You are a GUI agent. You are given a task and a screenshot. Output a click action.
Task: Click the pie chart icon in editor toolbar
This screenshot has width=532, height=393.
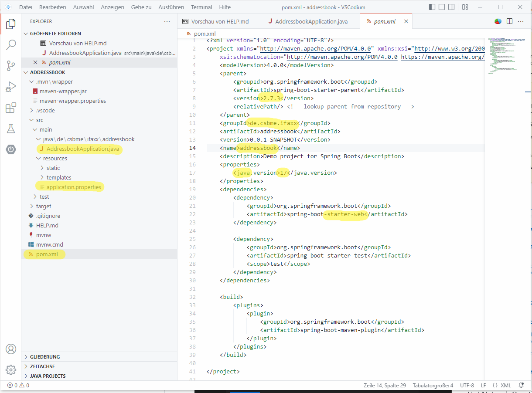click(498, 21)
